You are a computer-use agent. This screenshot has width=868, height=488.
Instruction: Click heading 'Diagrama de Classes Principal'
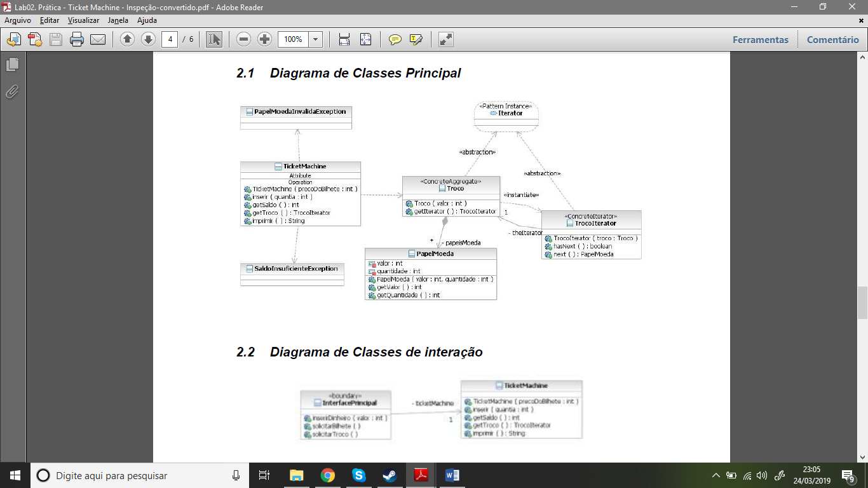tap(365, 73)
